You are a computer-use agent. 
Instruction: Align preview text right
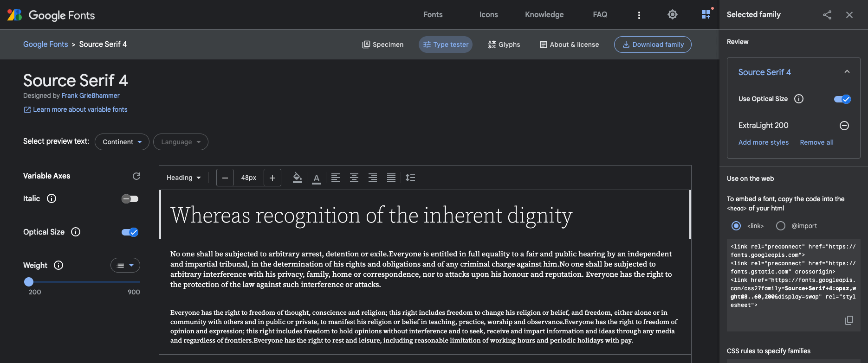coord(373,178)
